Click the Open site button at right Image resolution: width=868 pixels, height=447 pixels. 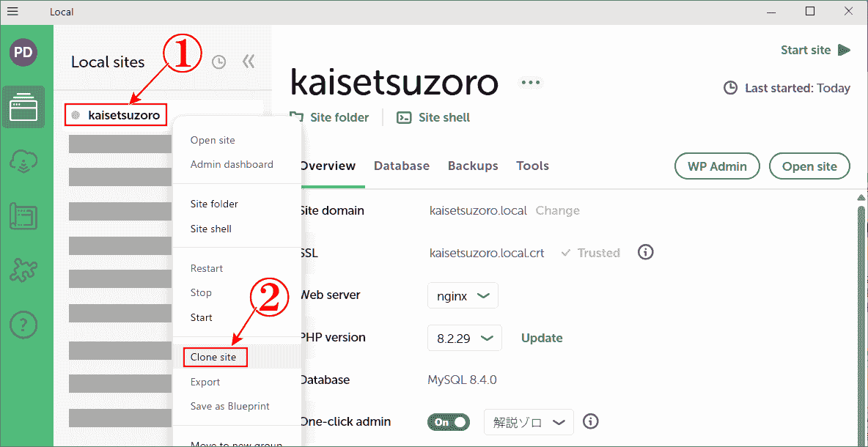tap(809, 166)
